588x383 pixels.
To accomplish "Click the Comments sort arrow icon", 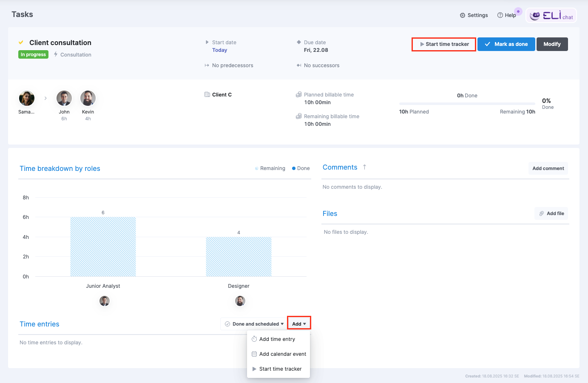I will 364,167.
